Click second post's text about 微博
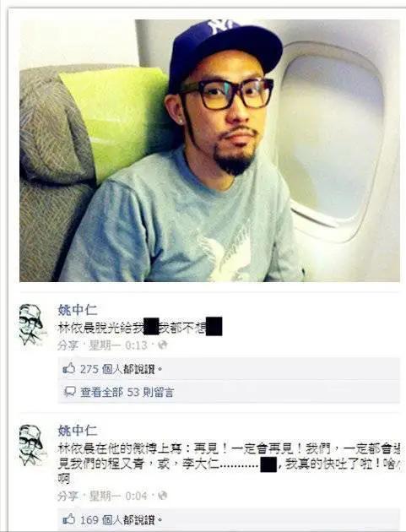Viewport: 406px width, 532px height. point(229,464)
